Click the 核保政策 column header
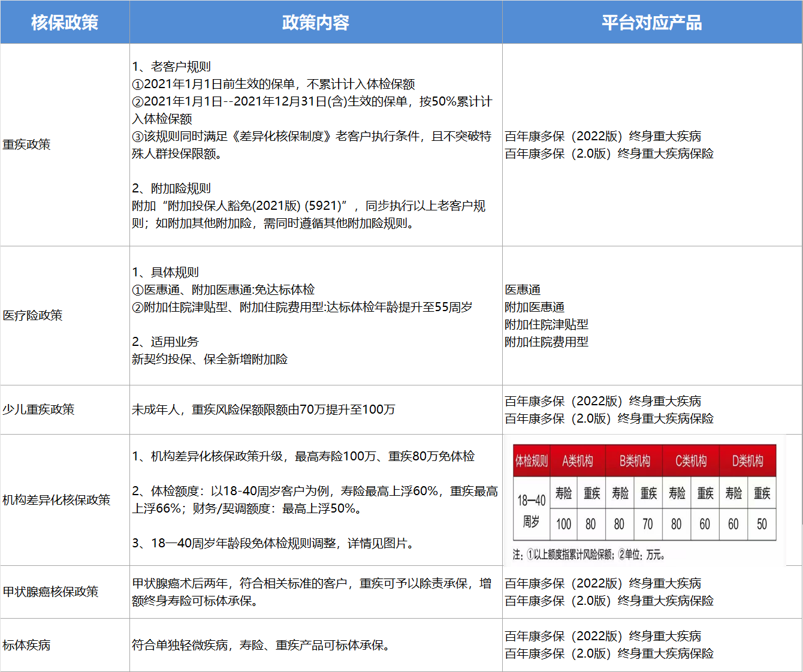The width and height of the screenshot is (803, 672). (65, 23)
